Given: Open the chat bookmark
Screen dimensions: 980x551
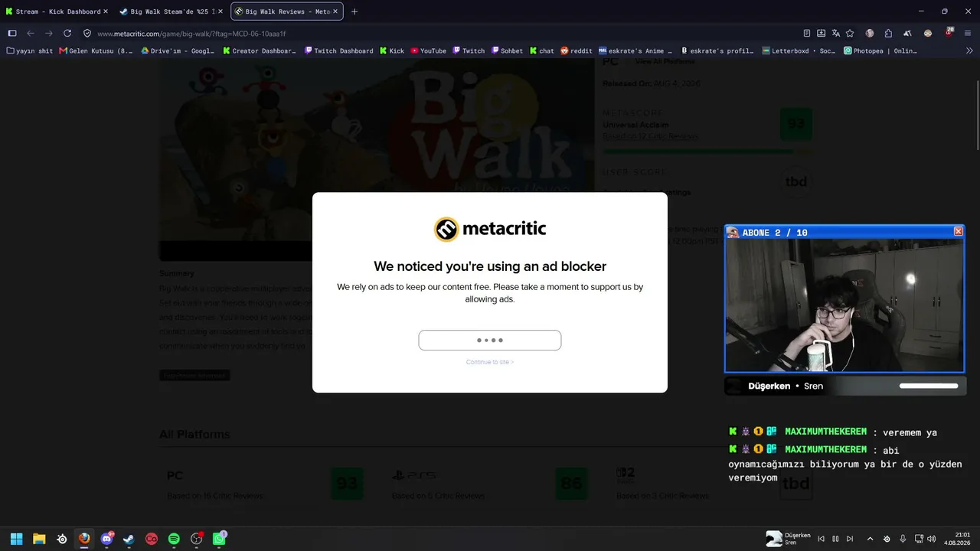Looking at the screenshot, I should tap(542, 51).
